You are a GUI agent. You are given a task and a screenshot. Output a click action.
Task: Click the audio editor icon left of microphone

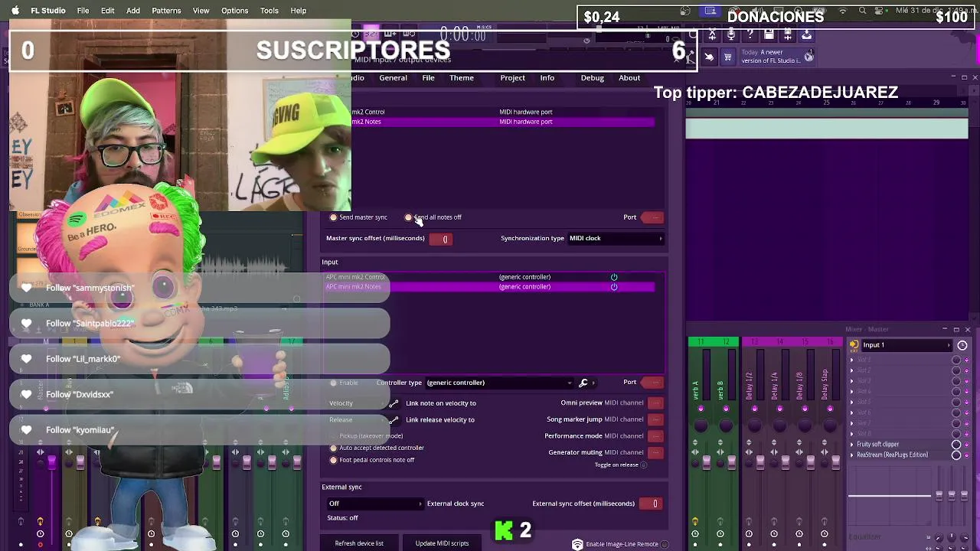point(712,34)
